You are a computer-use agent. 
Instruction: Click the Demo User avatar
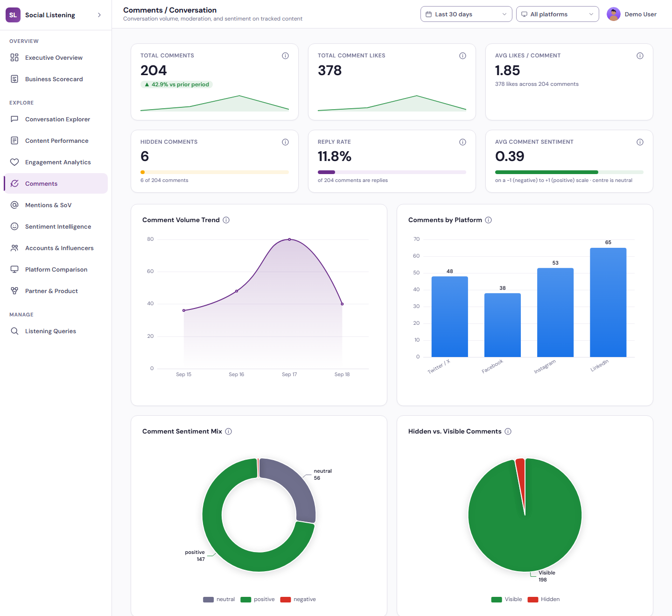(x=613, y=14)
